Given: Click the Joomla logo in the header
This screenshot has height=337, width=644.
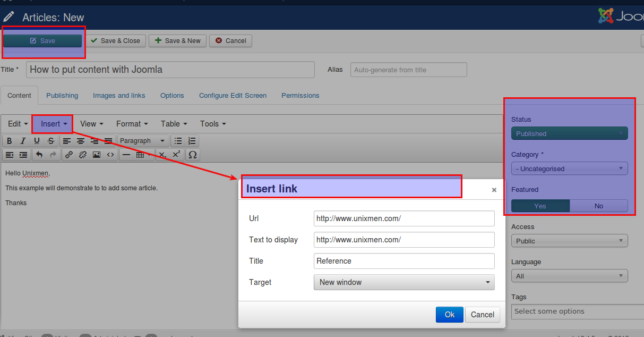Looking at the screenshot, I should point(621,16).
